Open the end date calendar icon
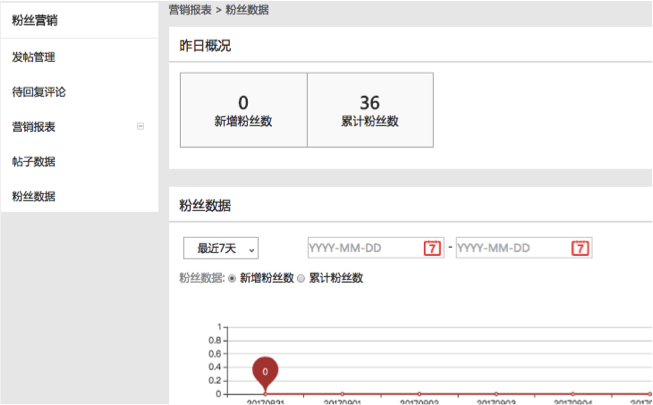Screen dimensions: 653x405 580,248
